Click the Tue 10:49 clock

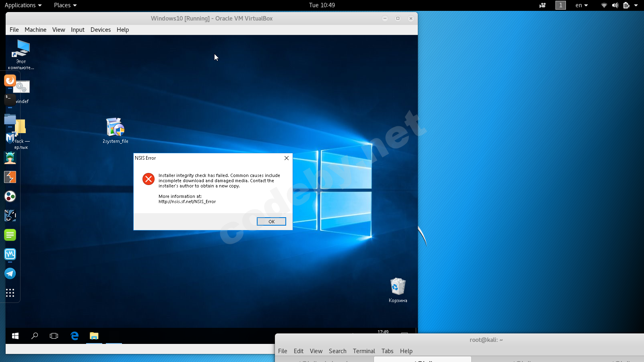coord(322,5)
